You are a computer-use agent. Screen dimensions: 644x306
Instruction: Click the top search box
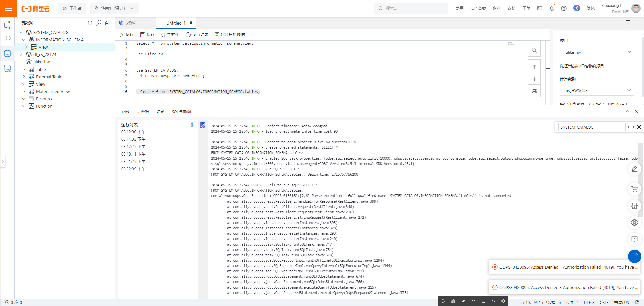coord(411,8)
